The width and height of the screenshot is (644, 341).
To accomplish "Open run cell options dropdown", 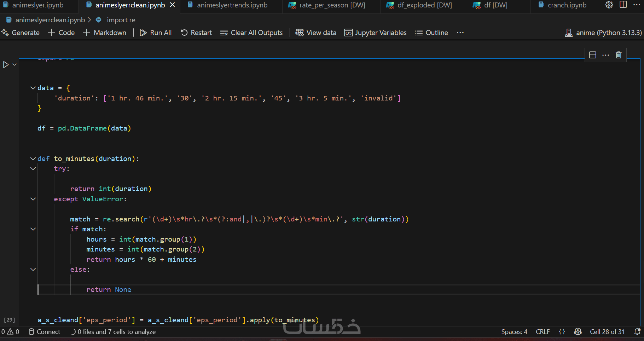I will point(14,65).
